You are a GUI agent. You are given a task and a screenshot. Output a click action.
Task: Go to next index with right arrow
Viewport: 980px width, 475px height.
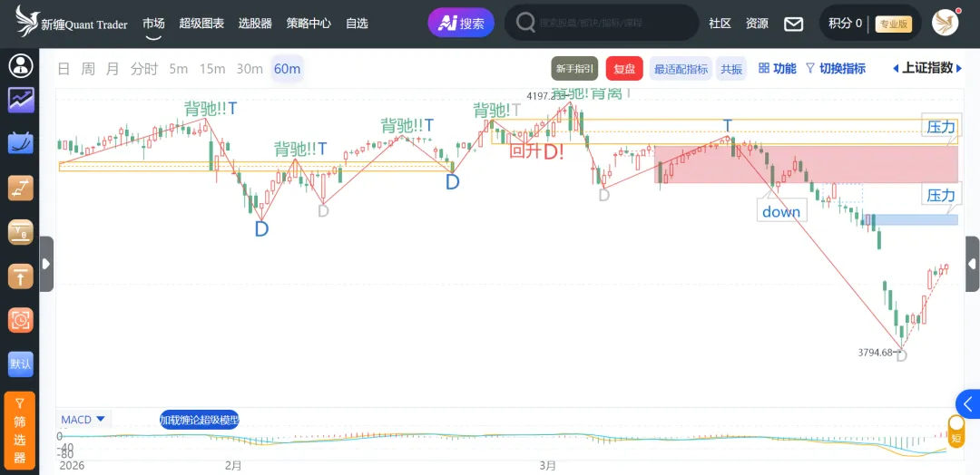point(959,69)
